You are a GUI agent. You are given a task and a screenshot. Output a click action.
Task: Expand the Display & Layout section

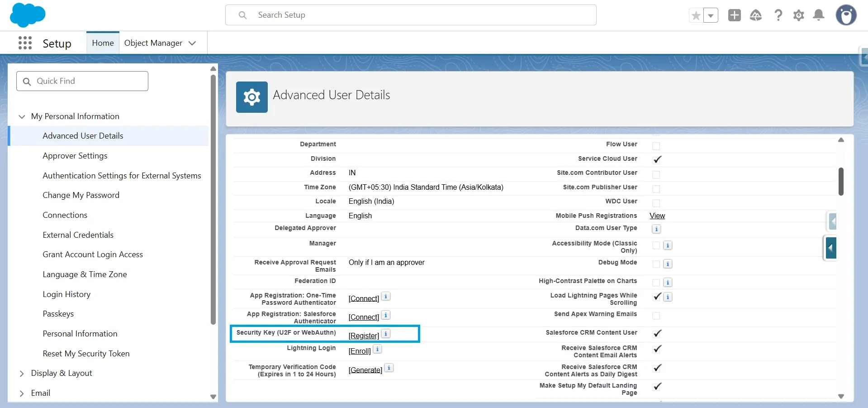22,374
